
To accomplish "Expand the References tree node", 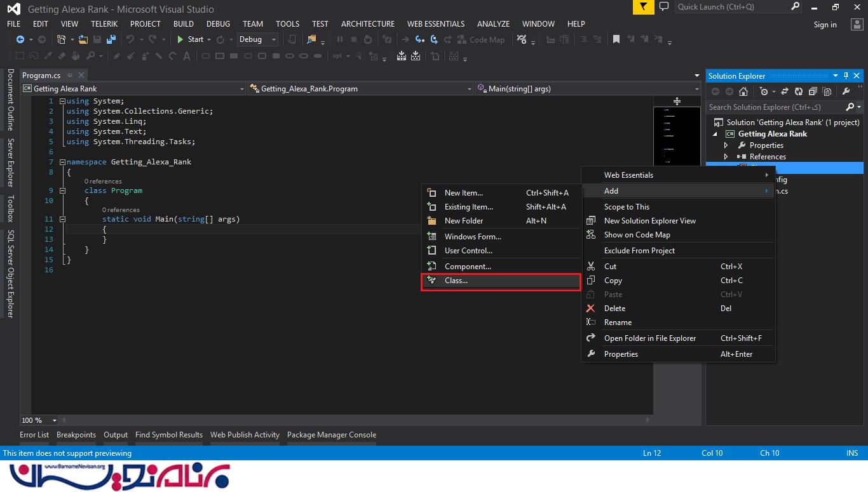I will pyautogui.click(x=726, y=157).
